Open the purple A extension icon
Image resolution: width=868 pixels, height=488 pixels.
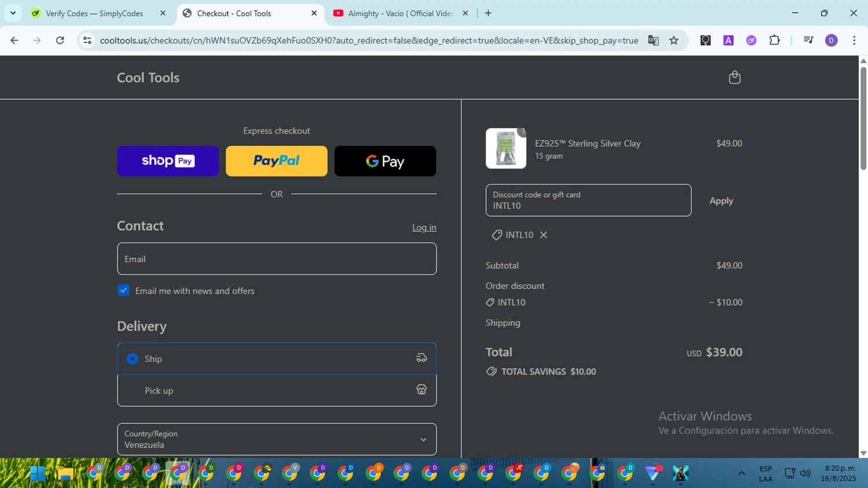click(x=729, y=41)
